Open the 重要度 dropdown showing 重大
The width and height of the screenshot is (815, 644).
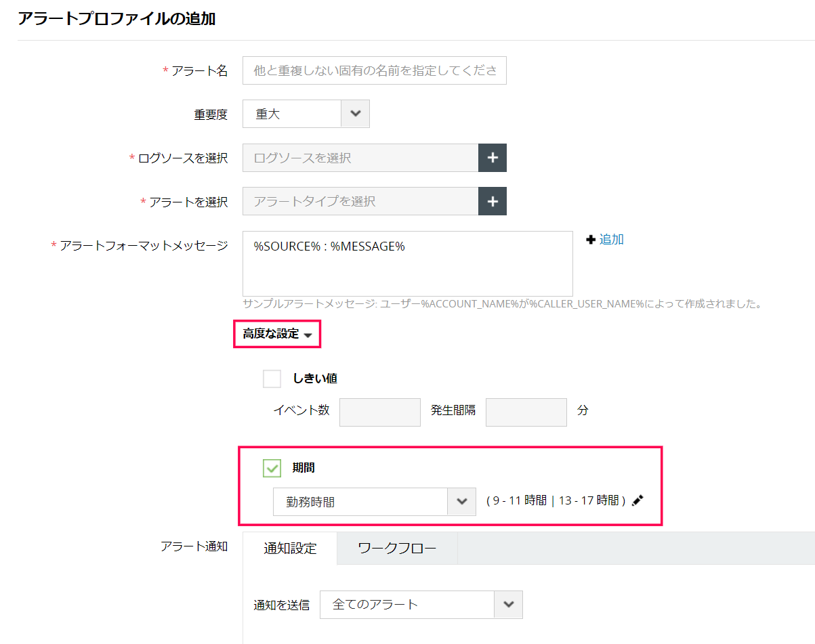coord(306,114)
